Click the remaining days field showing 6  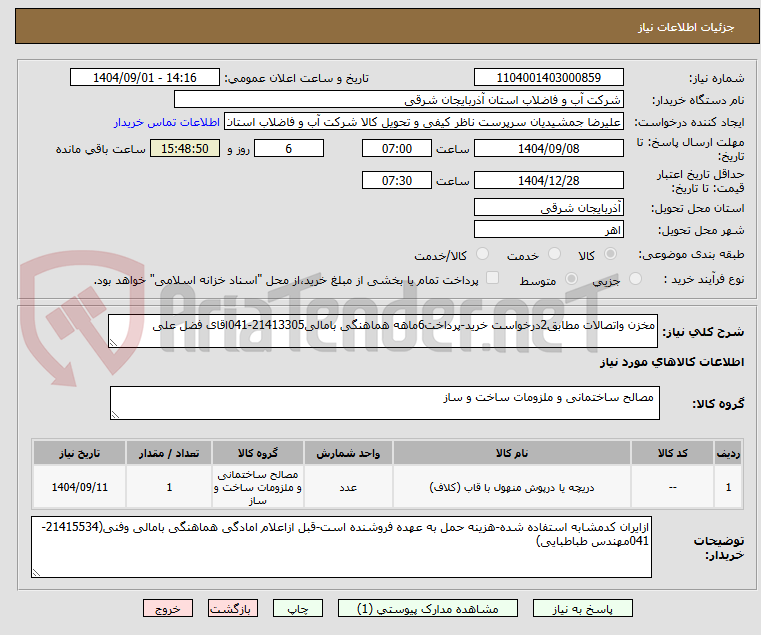tap(289, 149)
